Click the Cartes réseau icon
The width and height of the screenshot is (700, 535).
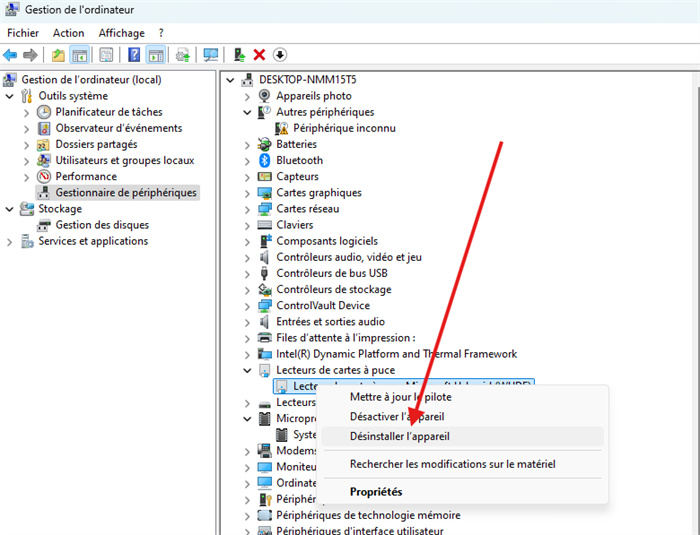click(265, 209)
